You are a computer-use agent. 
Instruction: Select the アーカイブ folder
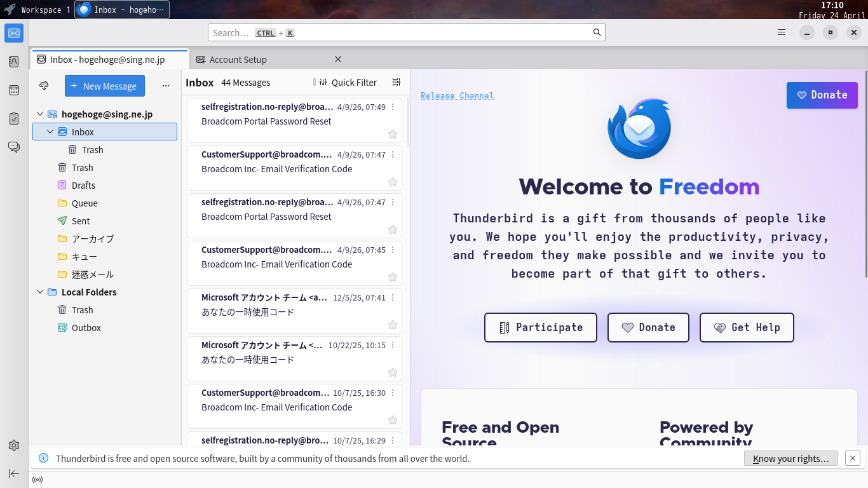pyautogui.click(x=93, y=239)
